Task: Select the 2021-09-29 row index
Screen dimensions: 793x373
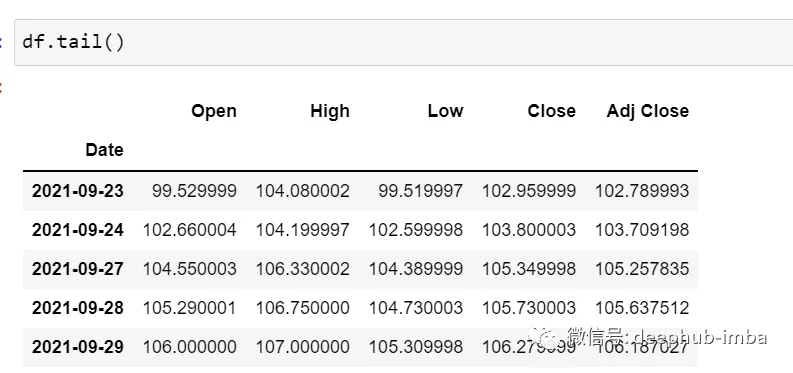Action: [x=77, y=347]
